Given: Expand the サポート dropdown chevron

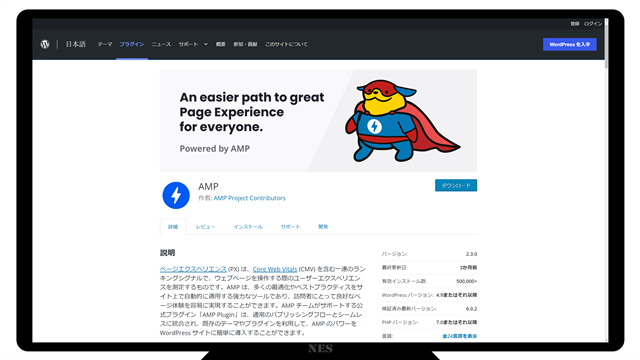Looking at the screenshot, I should pyautogui.click(x=206, y=44).
